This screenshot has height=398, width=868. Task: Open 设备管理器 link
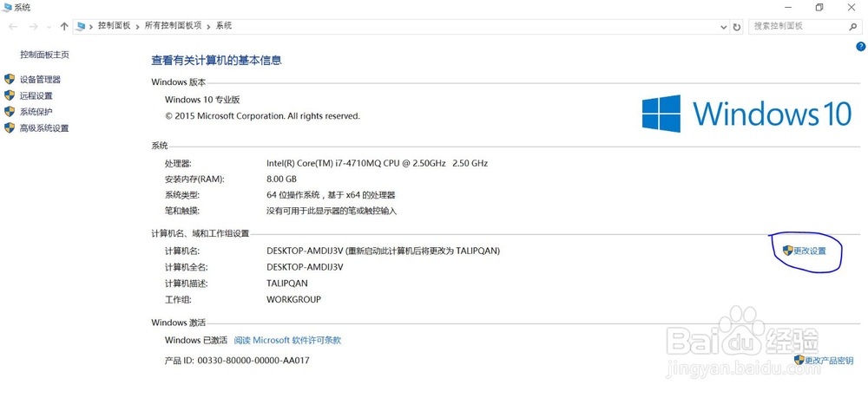(x=40, y=80)
